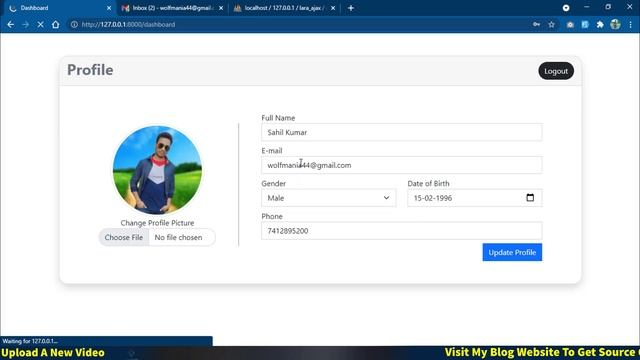
Task: Click the E-mail input field
Action: coord(402,165)
